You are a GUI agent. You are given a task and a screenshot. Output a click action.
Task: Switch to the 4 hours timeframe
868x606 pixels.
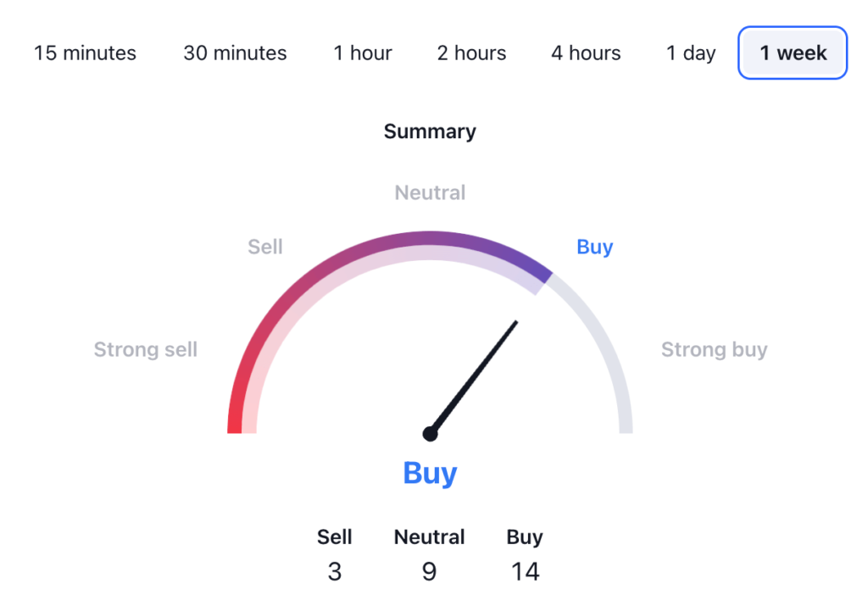tap(586, 53)
